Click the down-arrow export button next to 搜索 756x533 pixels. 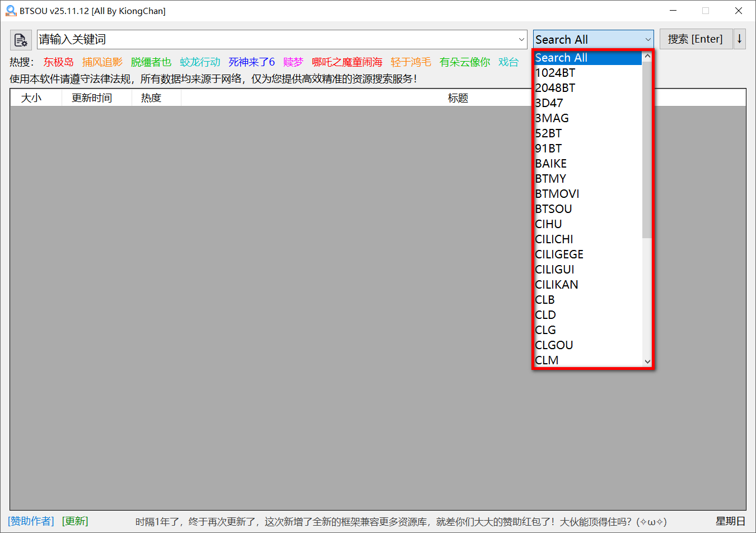click(740, 39)
